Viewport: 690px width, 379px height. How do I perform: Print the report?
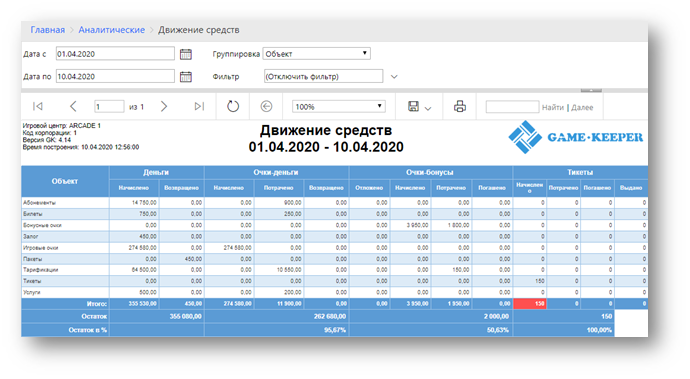pos(460,107)
